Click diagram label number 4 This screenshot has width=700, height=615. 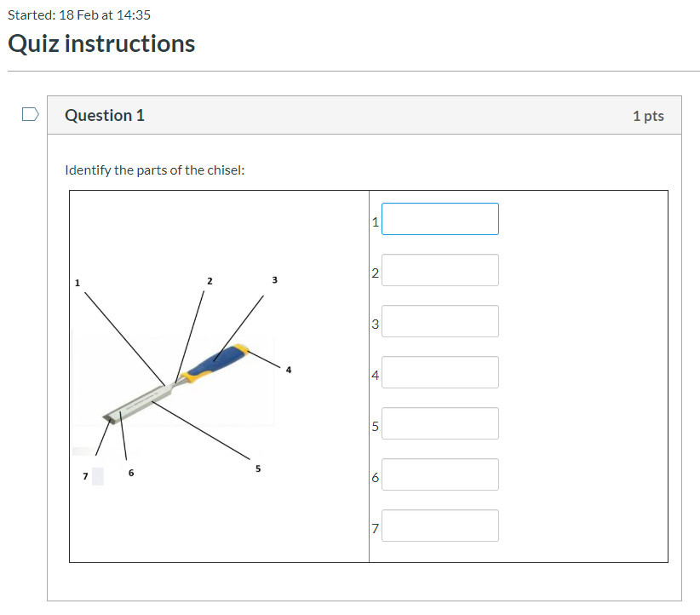coord(289,370)
